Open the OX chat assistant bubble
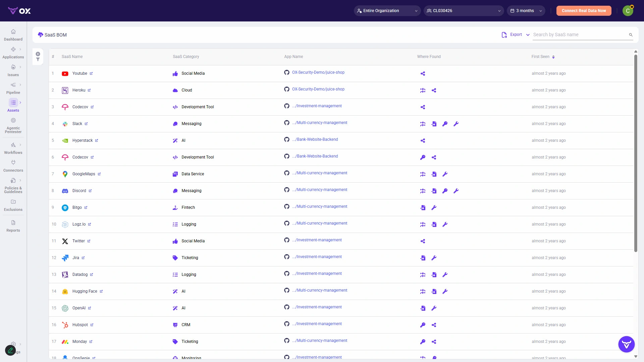Viewport: 644px width, 362px height. (626, 344)
